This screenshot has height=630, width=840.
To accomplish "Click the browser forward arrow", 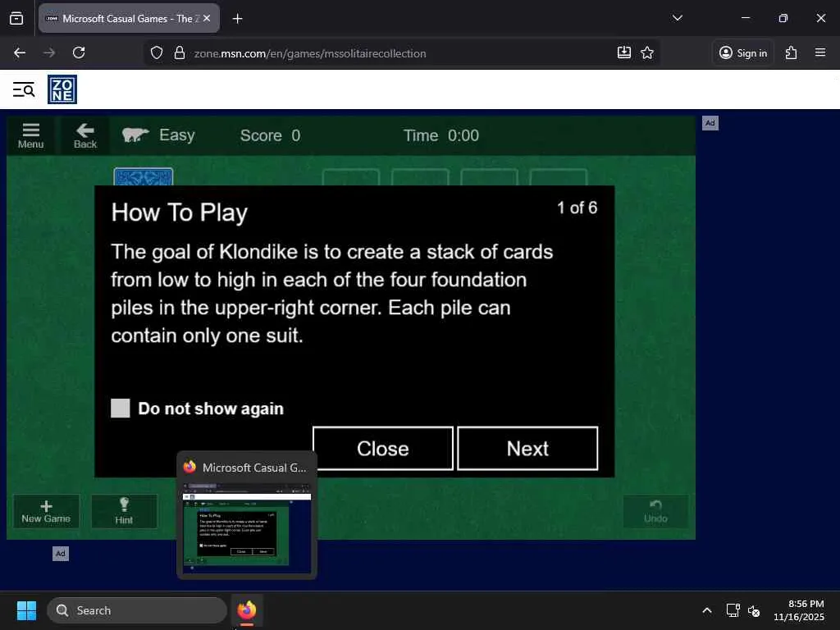I will click(x=49, y=52).
